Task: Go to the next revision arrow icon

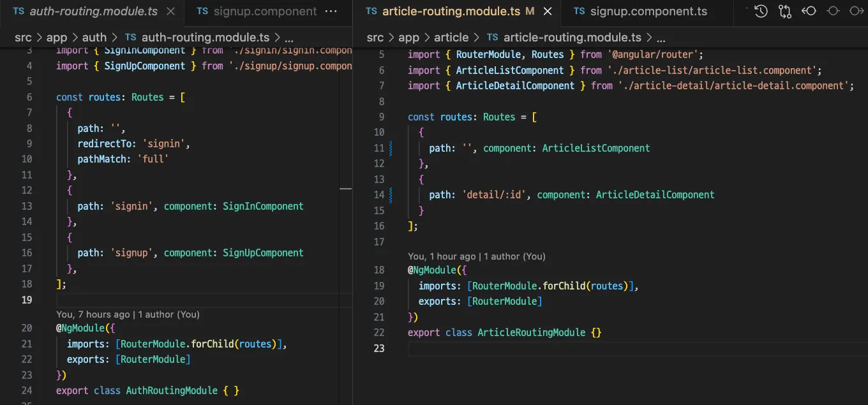Action: click(x=857, y=11)
